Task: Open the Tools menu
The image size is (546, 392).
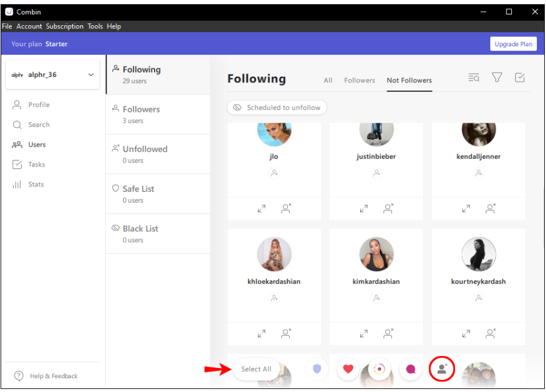Action: [x=95, y=26]
